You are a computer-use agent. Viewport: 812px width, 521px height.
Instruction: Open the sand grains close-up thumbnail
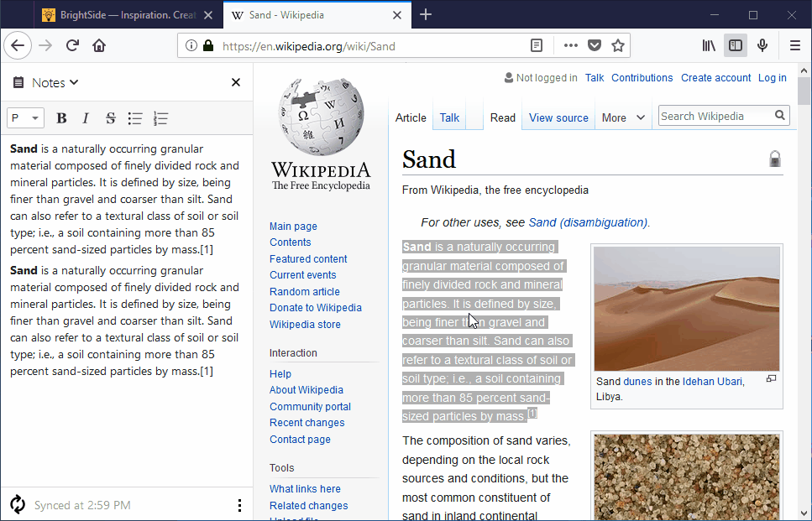(687, 477)
